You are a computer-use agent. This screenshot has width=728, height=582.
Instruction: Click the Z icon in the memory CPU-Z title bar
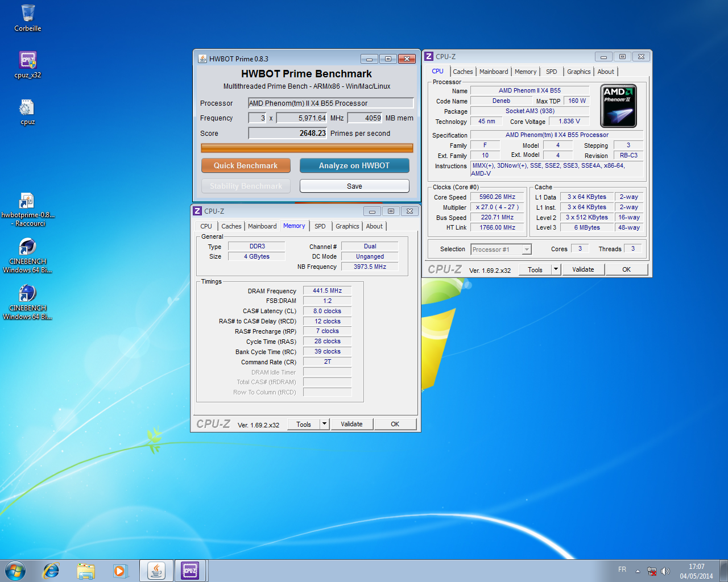(197, 211)
